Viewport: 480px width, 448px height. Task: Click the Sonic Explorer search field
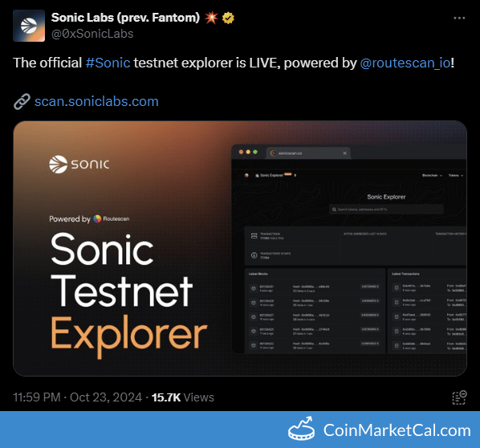[x=386, y=210]
